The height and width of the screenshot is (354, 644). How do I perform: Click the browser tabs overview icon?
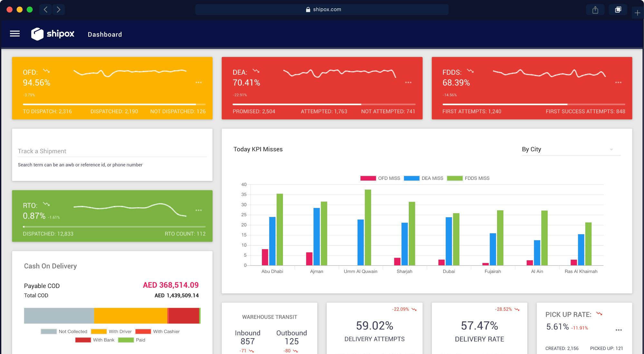618,10
